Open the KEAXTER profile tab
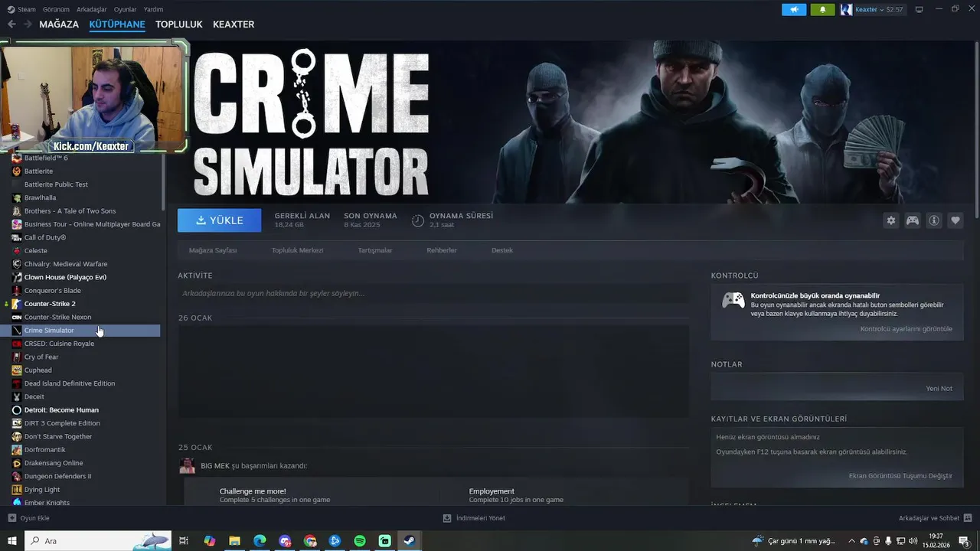The width and height of the screenshot is (980, 551). click(234, 24)
